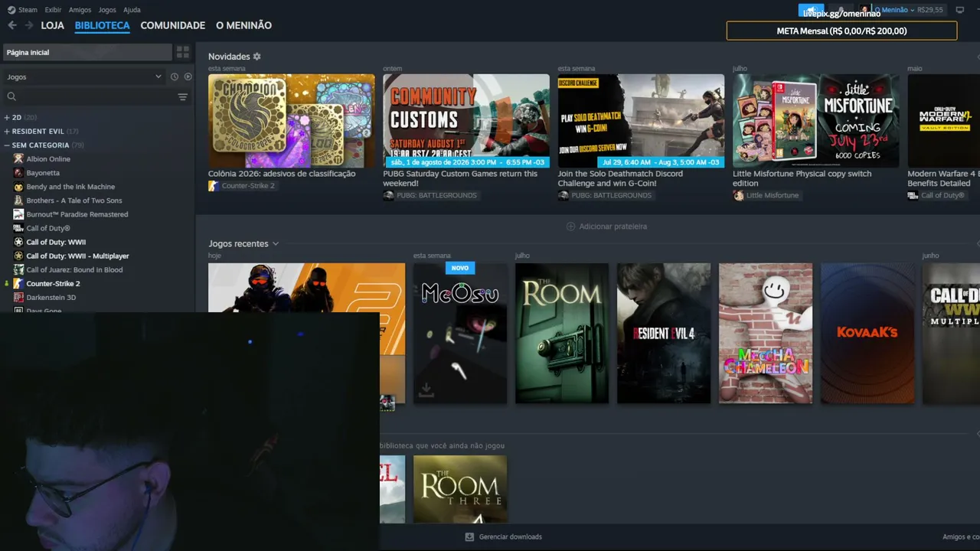Select the Resident Evil 4 cover
This screenshot has height=551, width=980.
pos(664,334)
